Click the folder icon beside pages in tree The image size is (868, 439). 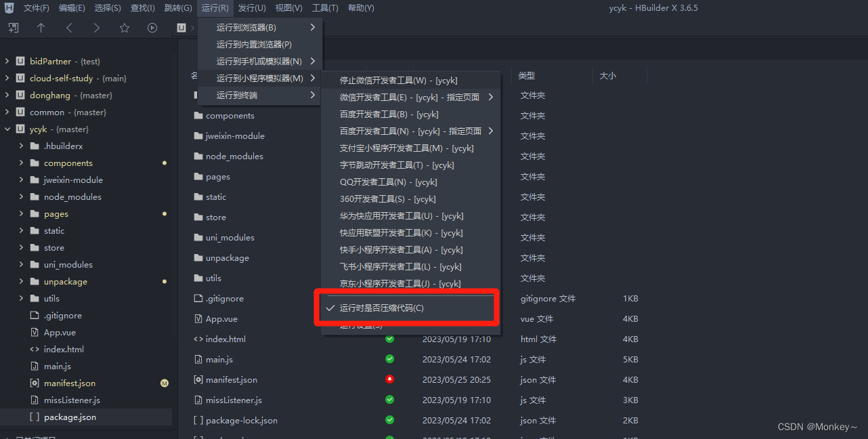click(35, 213)
